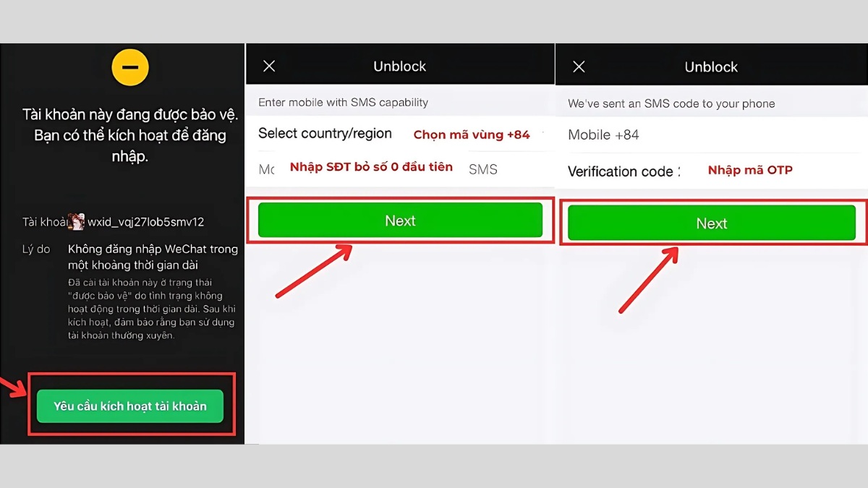Tap the avatar beside wxid_vqj27lob5smv12

tap(77, 222)
